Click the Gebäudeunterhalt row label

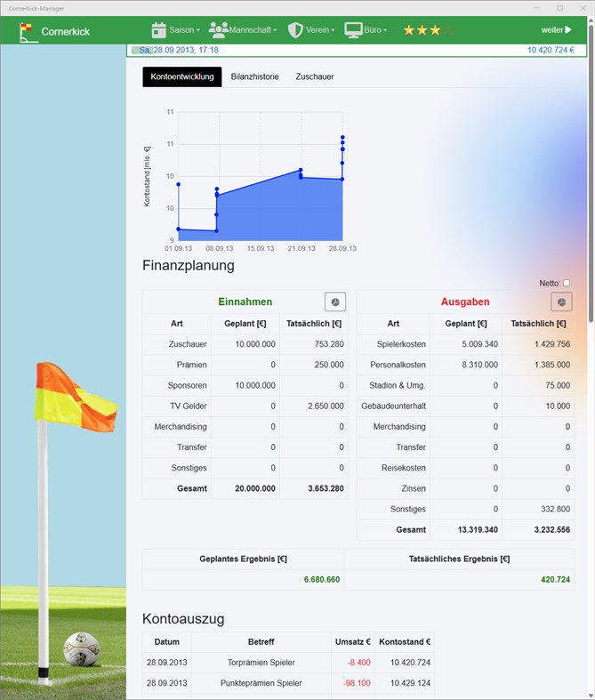[393, 406]
